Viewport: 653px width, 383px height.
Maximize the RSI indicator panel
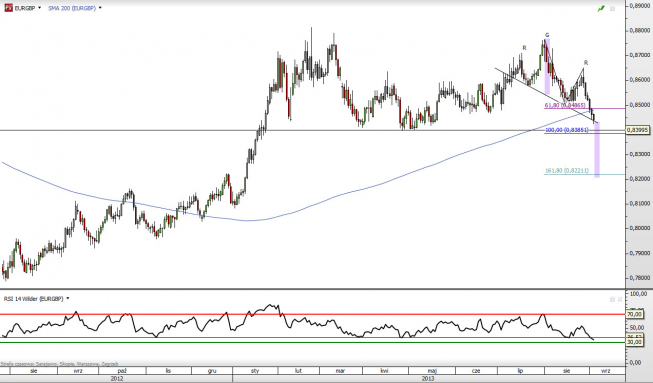click(612, 299)
